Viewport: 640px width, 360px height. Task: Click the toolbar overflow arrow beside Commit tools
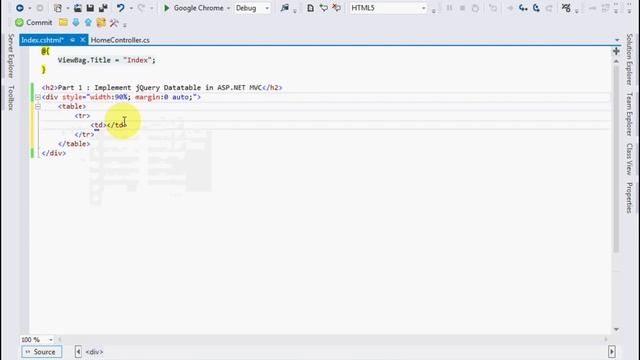click(124, 24)
